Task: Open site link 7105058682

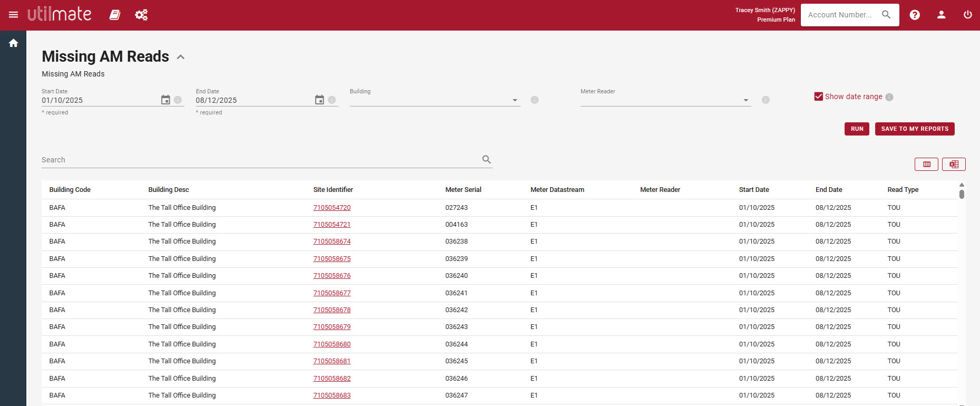Action: pos(332,379)
